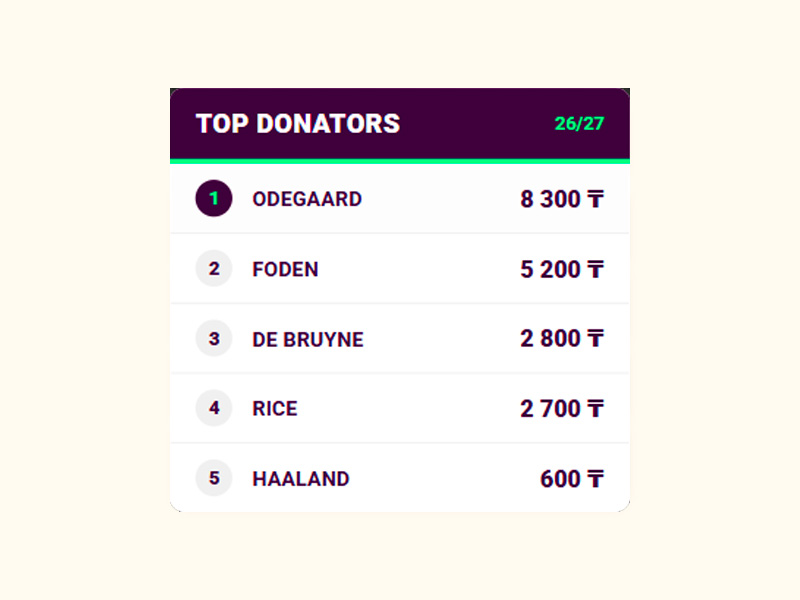
Task: Click the RICE donator name
Action: tap(275, 409)
